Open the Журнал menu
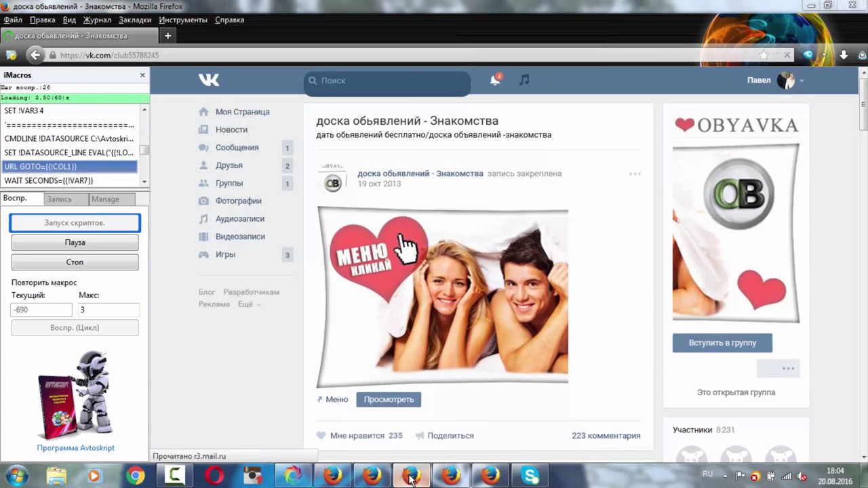This screenshot has width=868, height=488. click(x=97, y=20)
